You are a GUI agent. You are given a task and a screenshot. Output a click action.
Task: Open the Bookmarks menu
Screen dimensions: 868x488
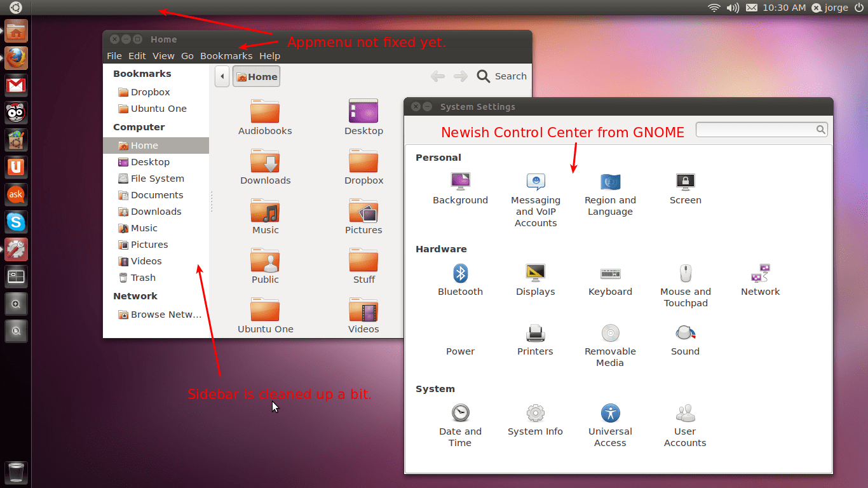point(226,56)
